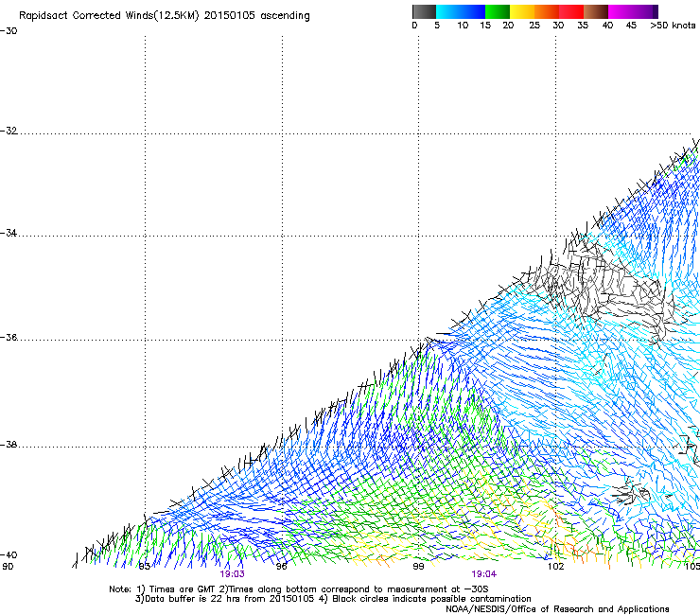This screenshot has height=615, width=700.
Task: Click the longitude label 90
Action: click(8, 567)
